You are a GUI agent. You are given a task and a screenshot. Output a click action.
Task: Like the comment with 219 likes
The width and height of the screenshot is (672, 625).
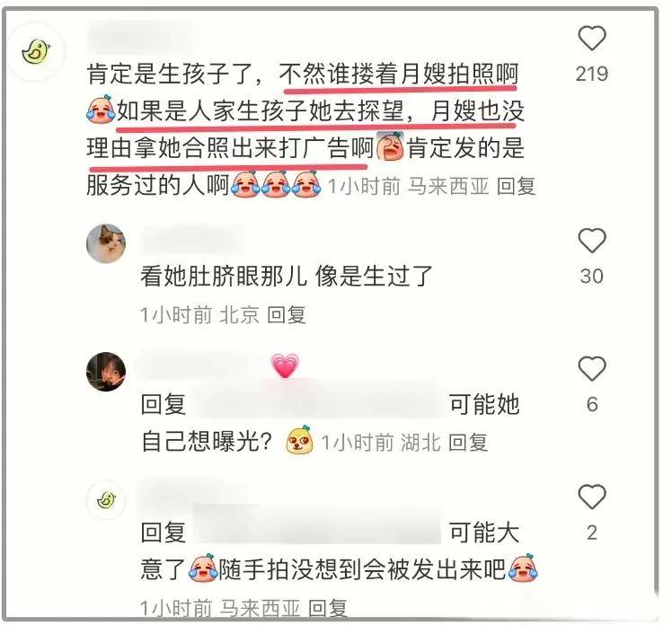[592, 38]
